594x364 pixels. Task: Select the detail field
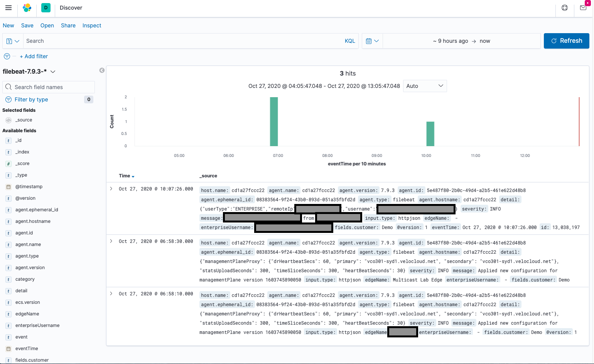(x=21, y=291)
